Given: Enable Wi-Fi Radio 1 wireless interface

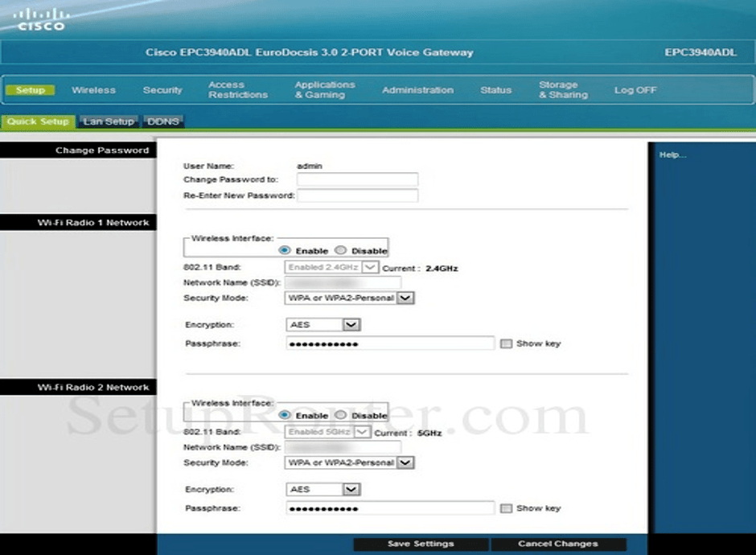Looking at the screenshot, I should tap(285, 250).
